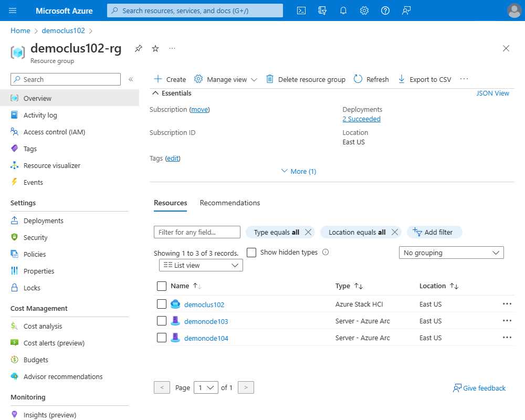Select the democlus102 row checkbox
The height and width of the screenshot is (420, 525).
[162, 304]
